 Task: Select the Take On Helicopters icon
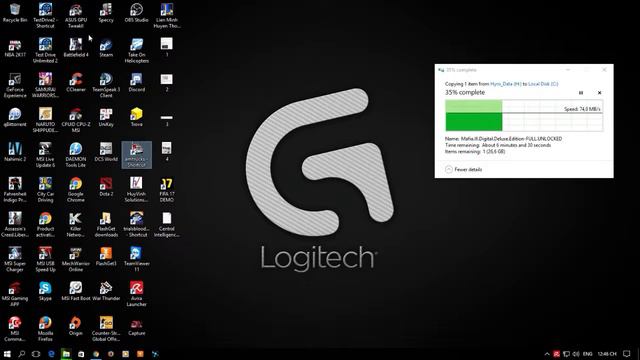136,51
